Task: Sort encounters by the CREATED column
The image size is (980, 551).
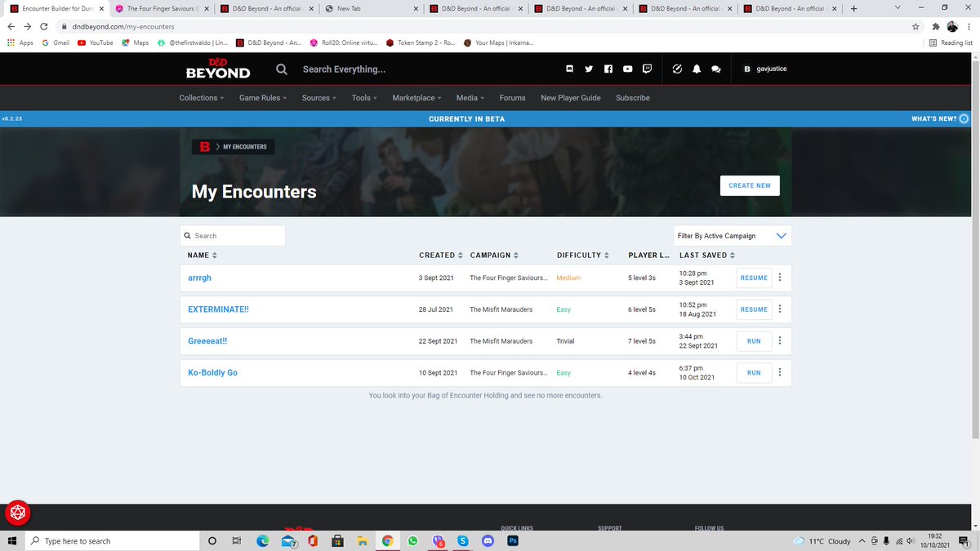Action: pyautogui.click(x=441, y=256)
